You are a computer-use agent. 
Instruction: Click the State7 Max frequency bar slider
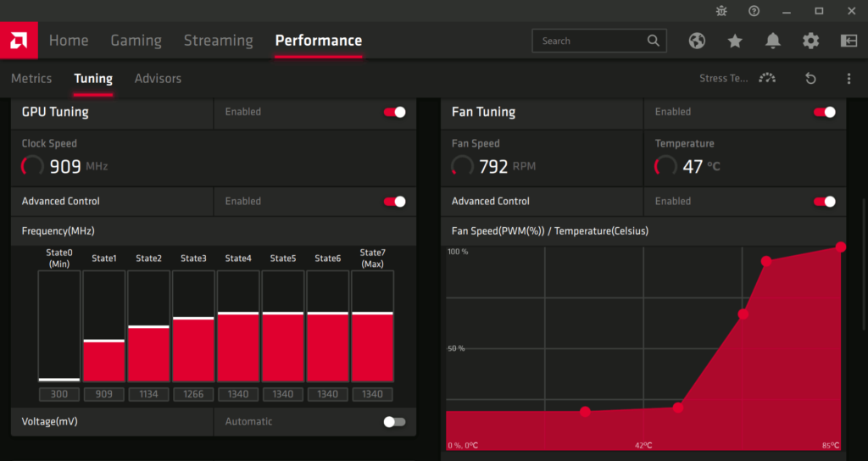pos(372,314)
